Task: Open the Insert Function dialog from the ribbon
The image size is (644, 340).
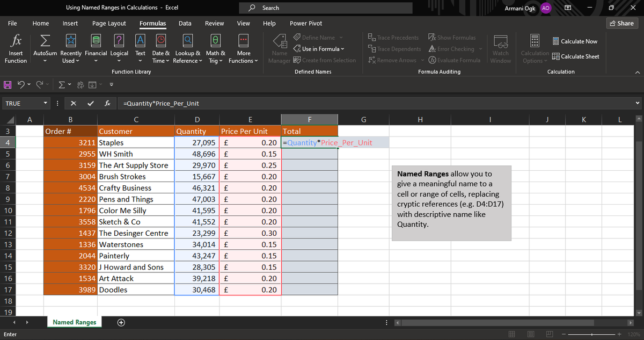Action: point(16,49)
